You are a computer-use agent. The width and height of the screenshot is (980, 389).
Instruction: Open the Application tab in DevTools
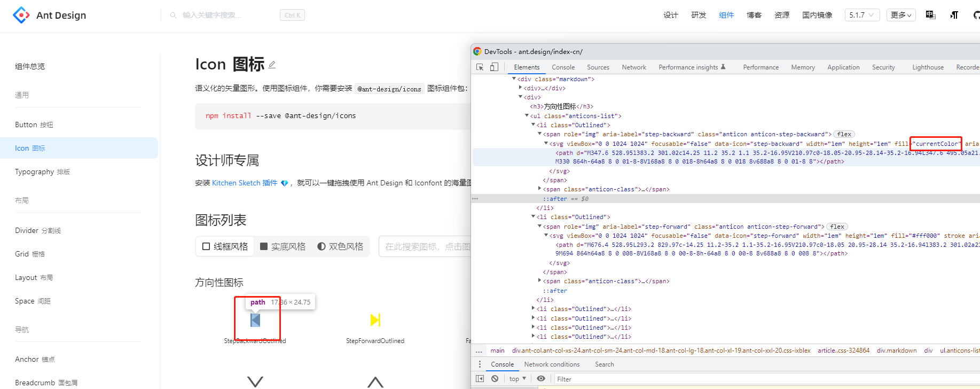tap(844, 67)
